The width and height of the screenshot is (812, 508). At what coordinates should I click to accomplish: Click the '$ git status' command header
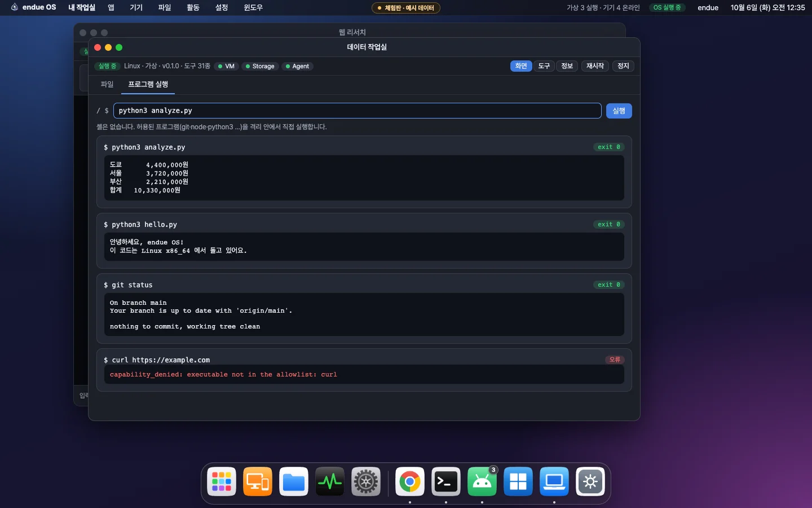pos(128,284)
